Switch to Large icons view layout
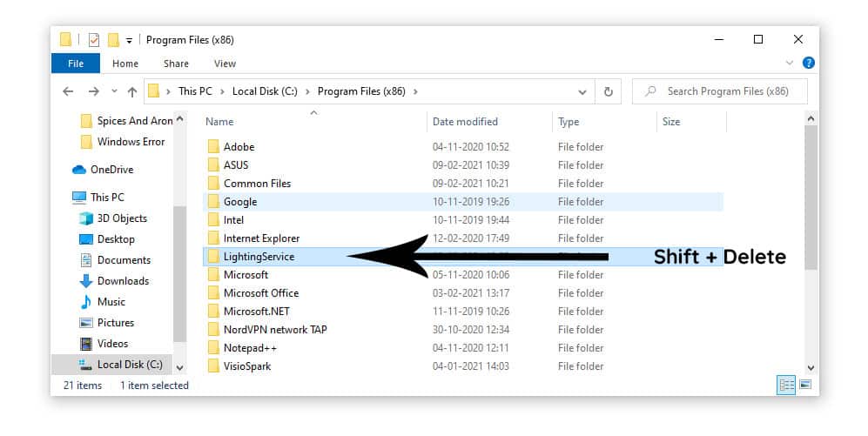The image size is (868, 436). coord(805,385)
